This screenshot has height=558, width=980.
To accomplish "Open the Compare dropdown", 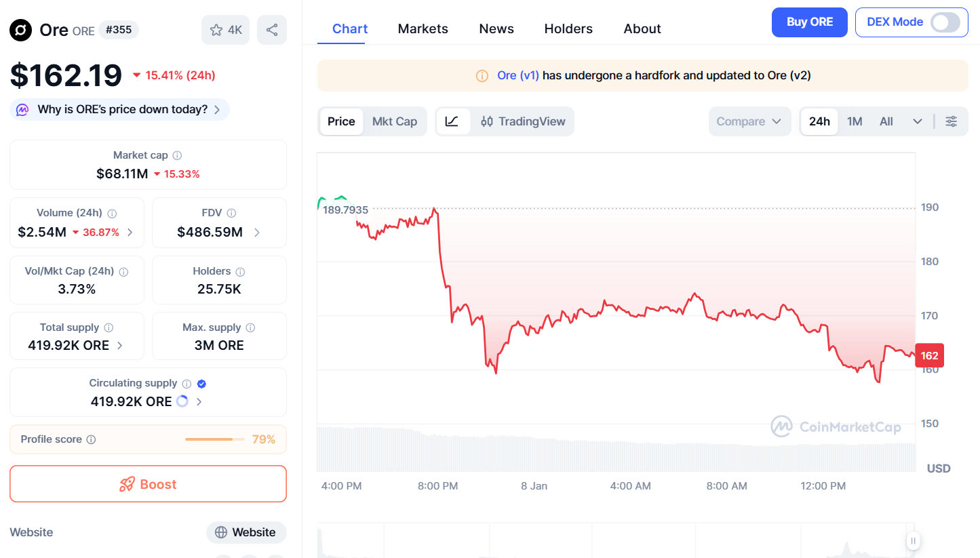I will (x=749, y=121).
